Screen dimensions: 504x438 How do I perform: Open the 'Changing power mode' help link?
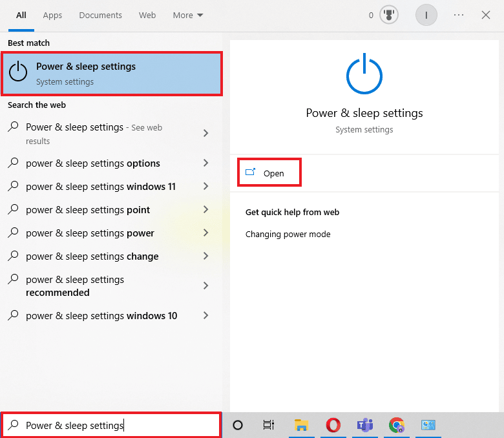pos(288,235)
